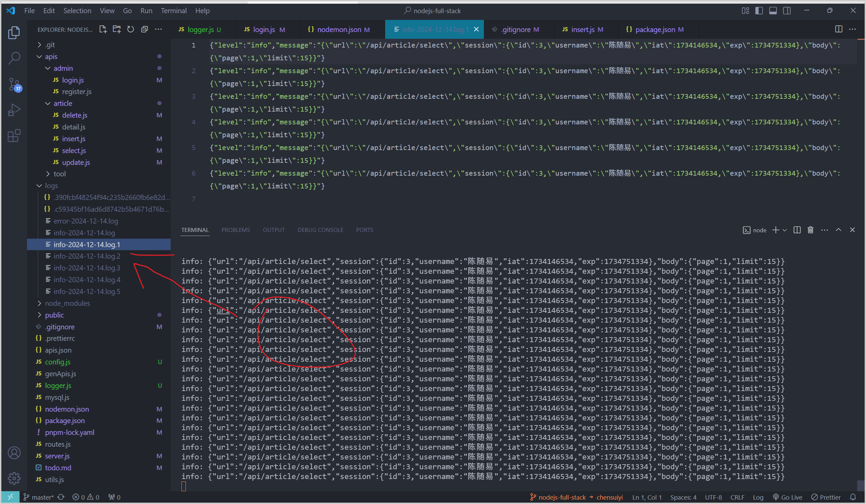Collapse all folders in Explorer
This screenshot has height=504, width=866.
point(144,29)
